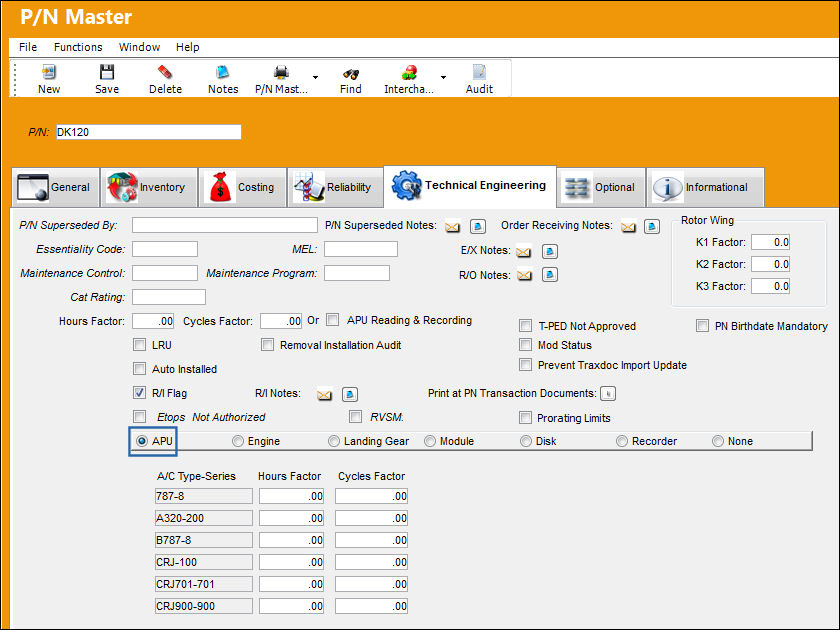840x630 pixels.
Task: Click the Delete toolbar icon
Action: (x=165, y=72)
